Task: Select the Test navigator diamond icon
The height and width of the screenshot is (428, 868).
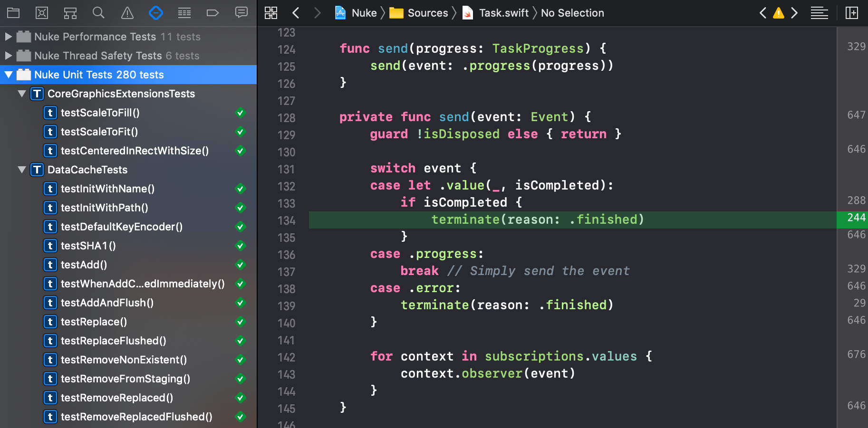Action: pos(155,13)
